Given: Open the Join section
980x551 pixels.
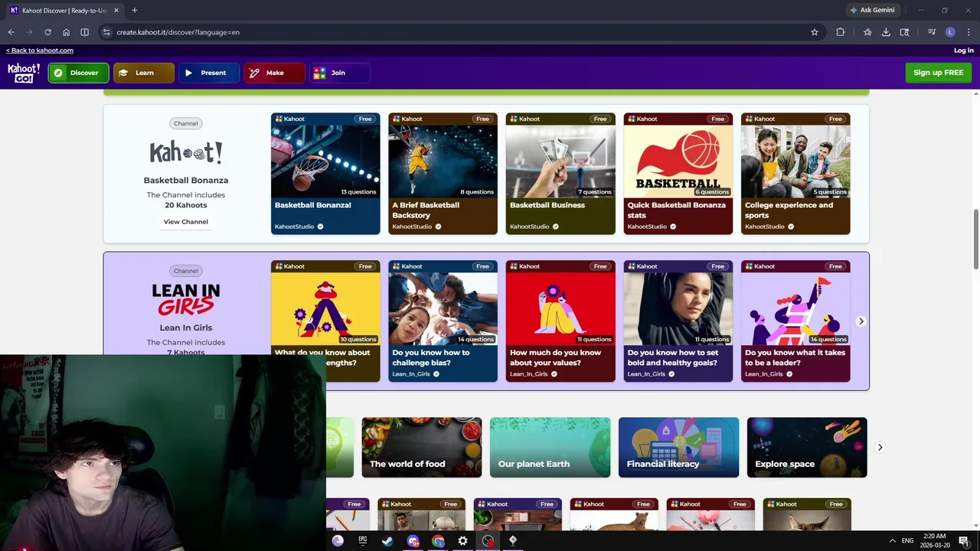Looking at the screenshot, I should click(339, 73).
